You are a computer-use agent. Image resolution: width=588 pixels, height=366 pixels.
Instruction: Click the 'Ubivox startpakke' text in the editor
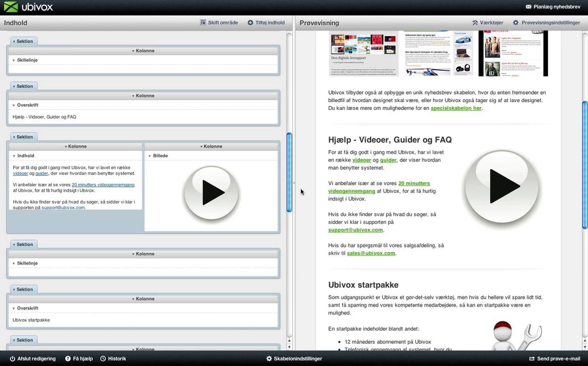31,320
